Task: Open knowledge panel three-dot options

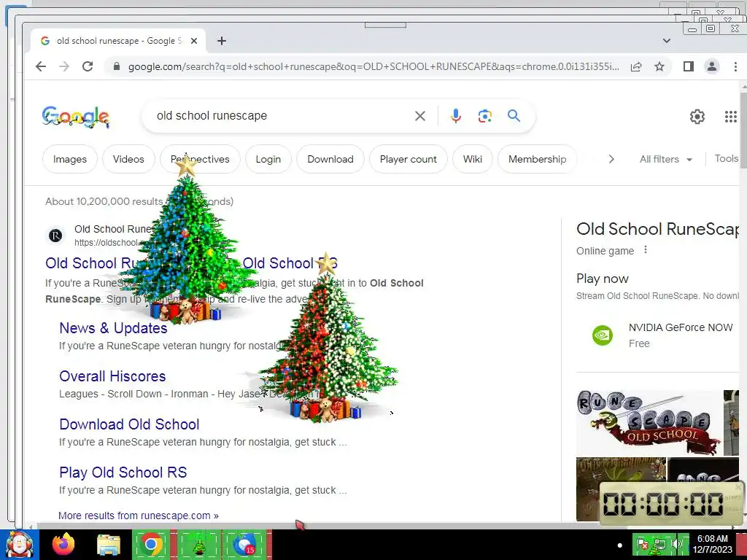Action: (646, 250)
